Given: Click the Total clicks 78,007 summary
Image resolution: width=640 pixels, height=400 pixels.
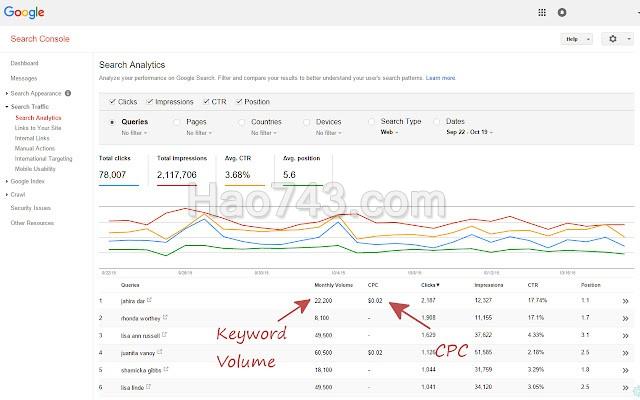Looking at the screenshot, I should (118, 169).
